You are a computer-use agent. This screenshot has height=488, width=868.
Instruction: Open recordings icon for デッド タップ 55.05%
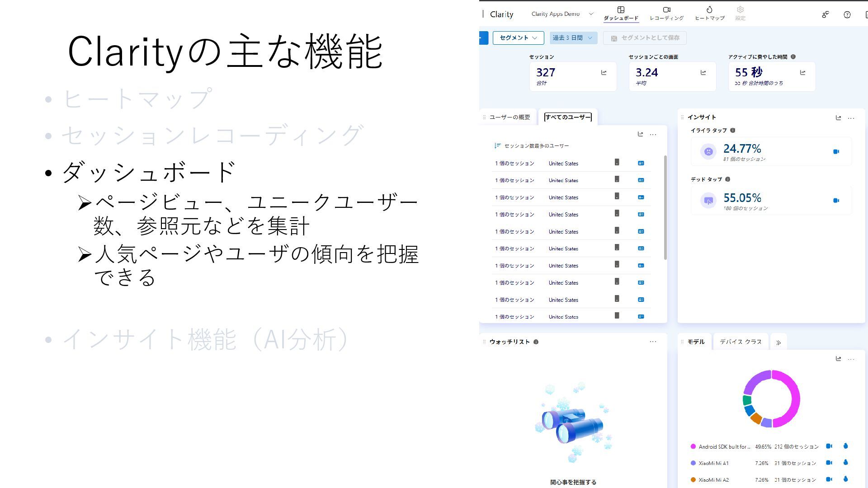point(836,201)
